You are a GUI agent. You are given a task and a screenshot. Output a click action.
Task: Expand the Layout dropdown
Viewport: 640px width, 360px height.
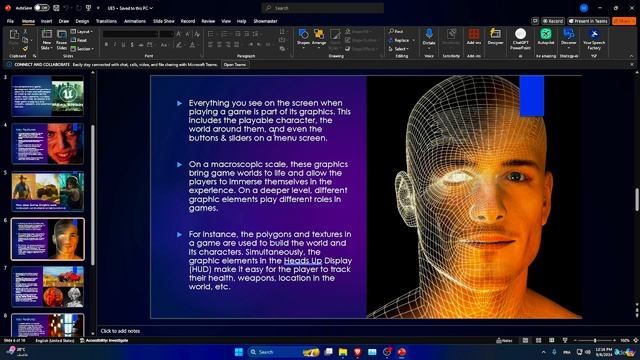(x=82, y=31)
